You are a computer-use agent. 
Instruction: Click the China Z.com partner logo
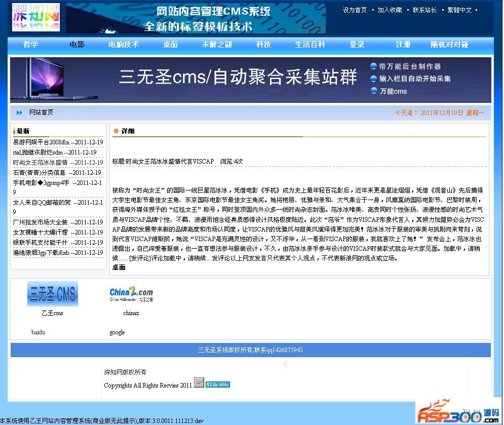(131, 294)
